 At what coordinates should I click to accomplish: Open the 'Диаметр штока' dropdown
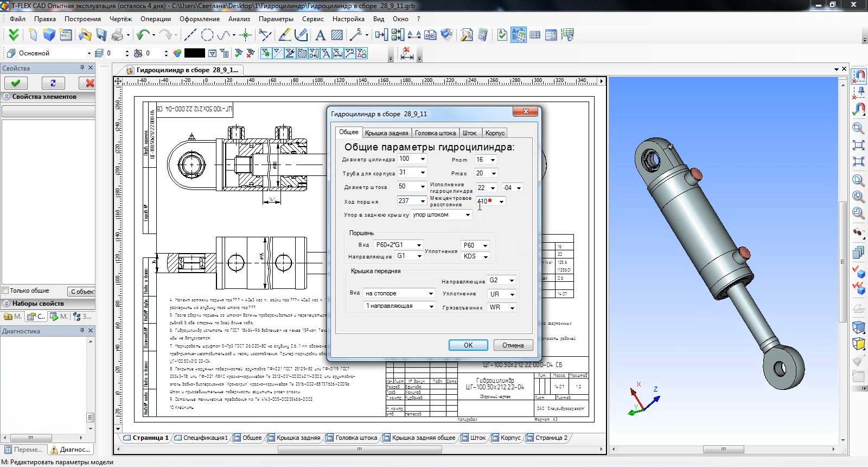pos(423,186)
